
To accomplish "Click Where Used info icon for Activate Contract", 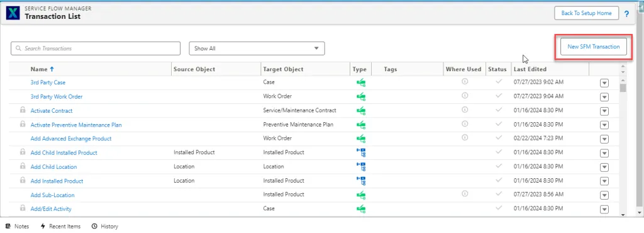I will click(x=465, y=110).
